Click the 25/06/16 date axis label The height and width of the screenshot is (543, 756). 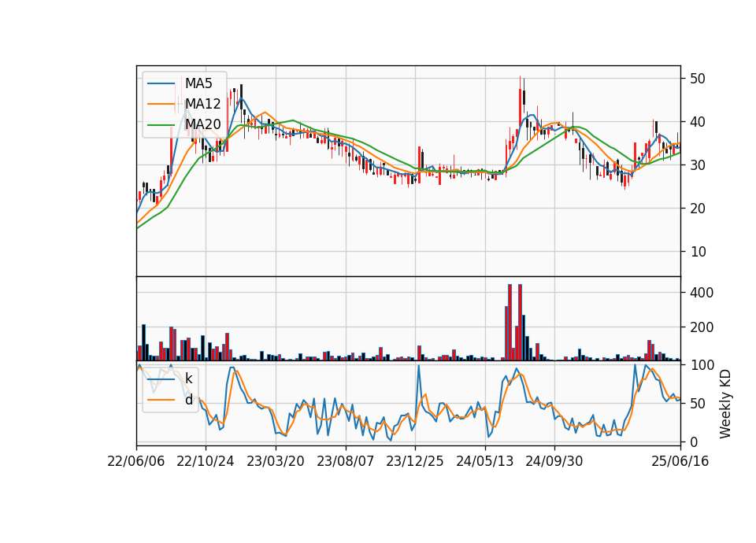pos(680,461)
